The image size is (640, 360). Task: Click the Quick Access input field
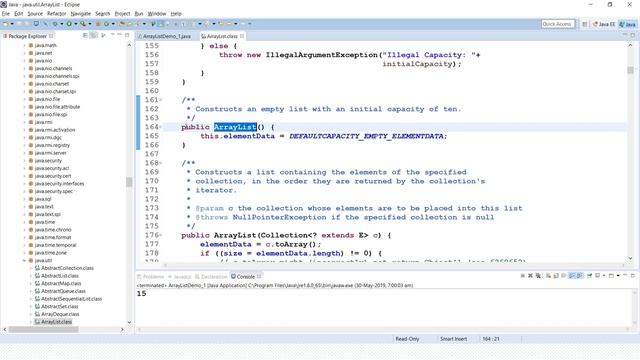[x=558, y=24]
